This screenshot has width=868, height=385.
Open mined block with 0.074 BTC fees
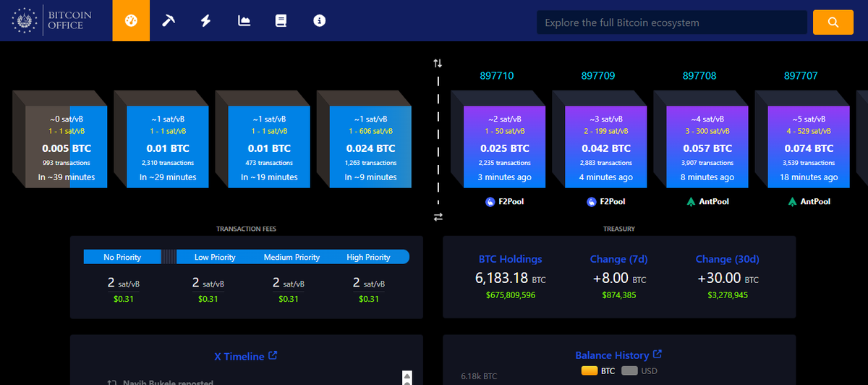pos(808,148)
